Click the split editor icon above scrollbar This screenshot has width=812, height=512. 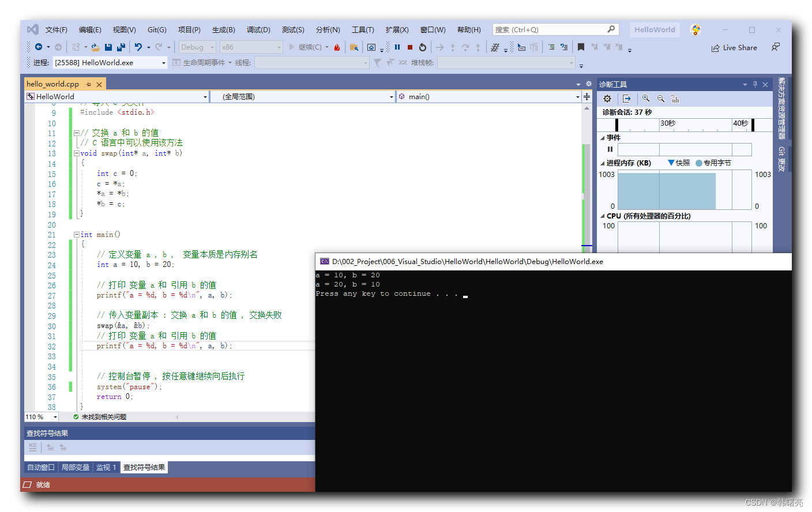coord(587,96)
